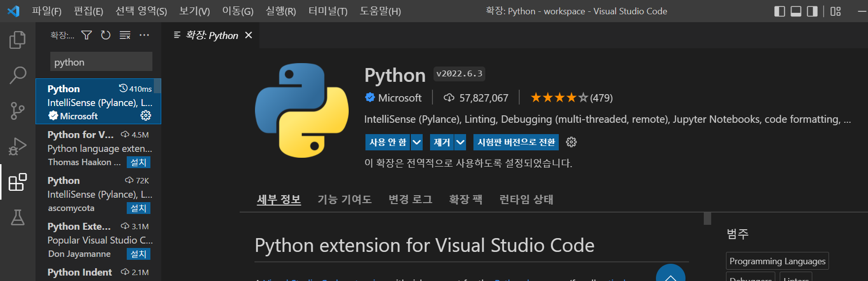This screenshot has height=281, width=868.
Task: Click the Python extension title heading
Action: (x=395, y=75)
